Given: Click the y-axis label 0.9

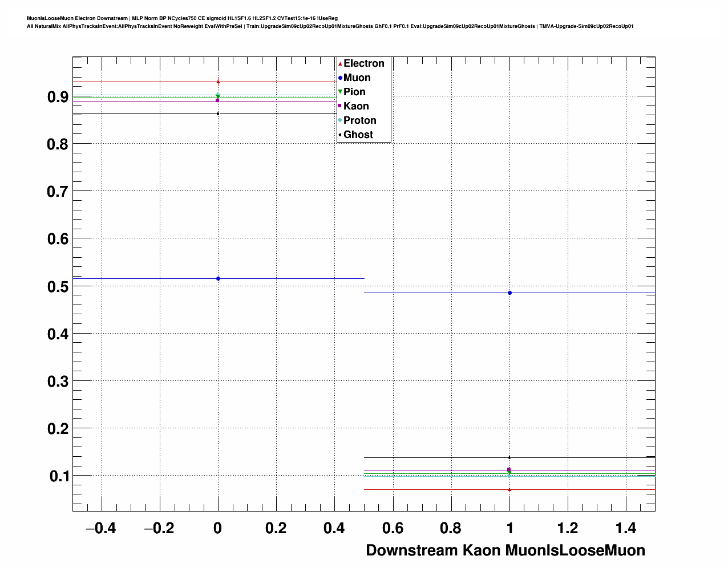Looking at the screenshot, I should click(58, 98).
